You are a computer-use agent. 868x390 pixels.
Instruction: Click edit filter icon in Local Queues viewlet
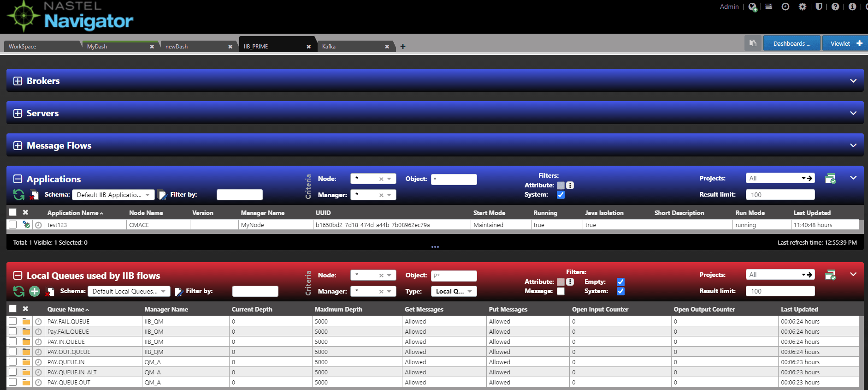pos(178,291)
